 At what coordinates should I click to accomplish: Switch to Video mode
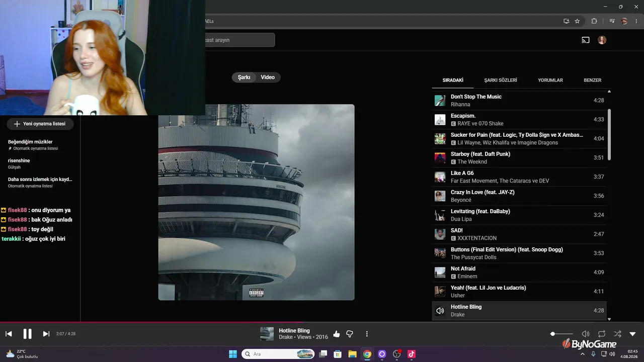pyautogui.click(x=268, y=77)
